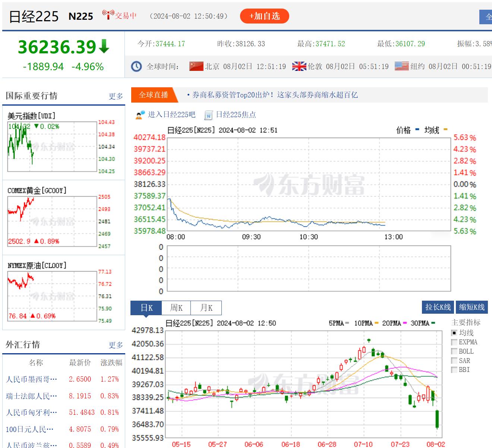
Task: Click the gold price 2502.9 value
Action: click(x=19, y=241)
